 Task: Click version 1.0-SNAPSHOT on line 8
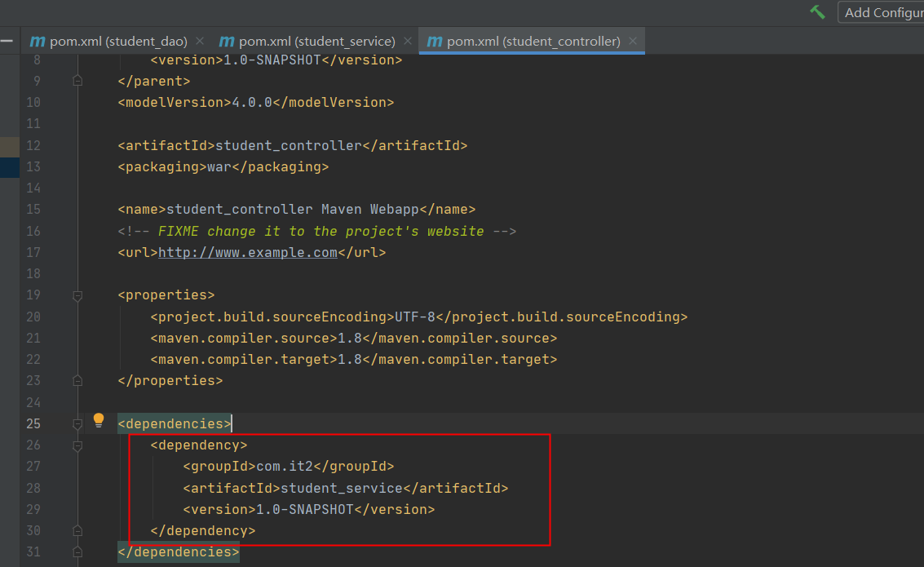[x=272, y=60]
